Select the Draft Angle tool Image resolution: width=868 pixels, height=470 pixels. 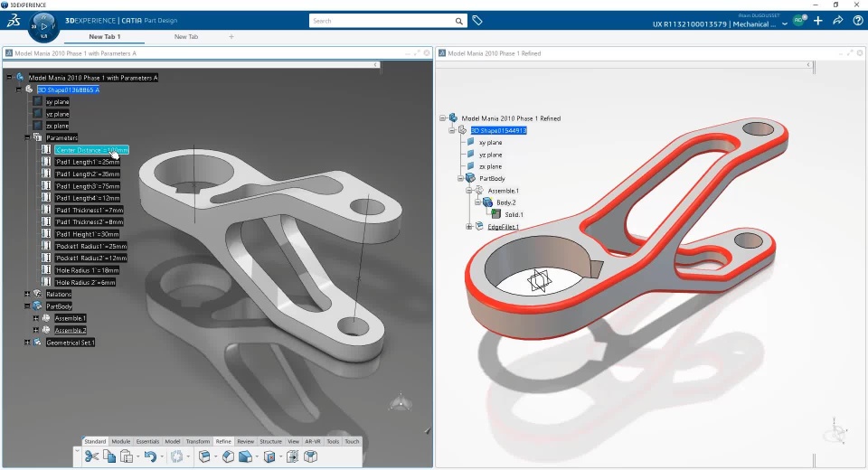[x=245, y=456]
